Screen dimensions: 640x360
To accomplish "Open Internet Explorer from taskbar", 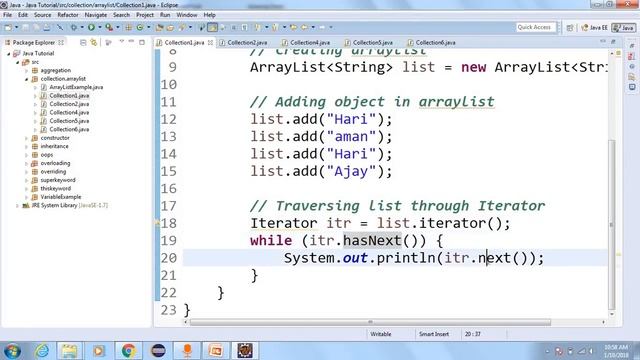I will pos(41,351).
